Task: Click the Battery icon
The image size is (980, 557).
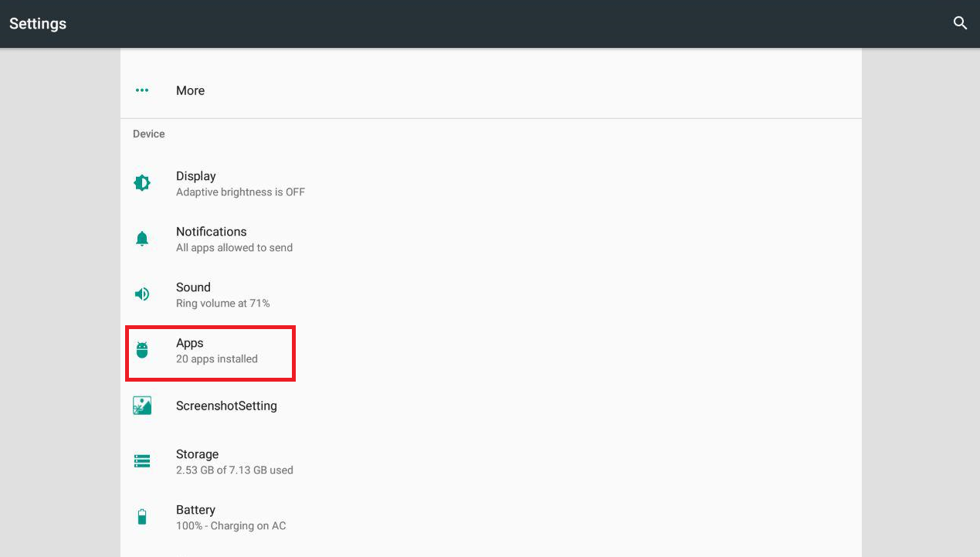Action: coord(142,517)
